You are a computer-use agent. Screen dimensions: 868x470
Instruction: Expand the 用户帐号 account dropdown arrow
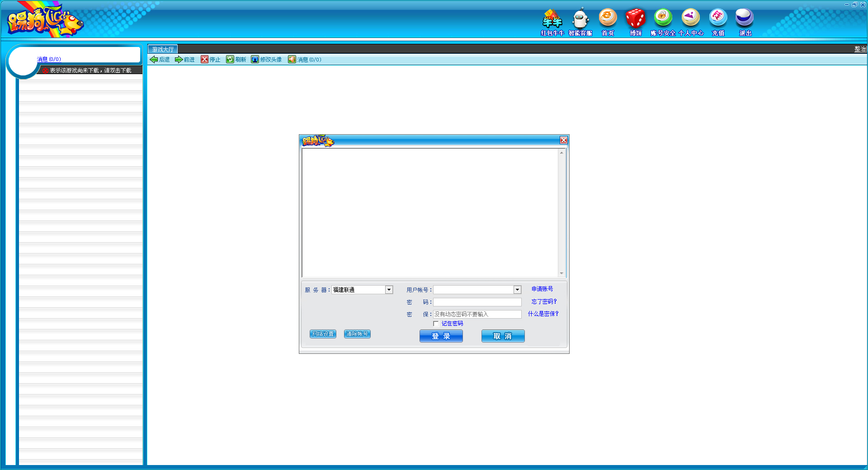click(518, 290)
